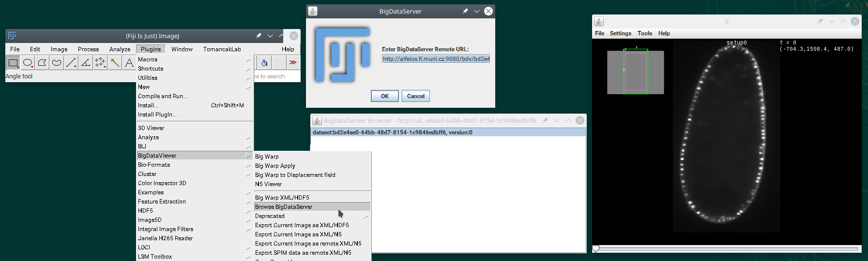Open Janelia H265 Reader plugin

pyautogui.click(x=195, y=238)
